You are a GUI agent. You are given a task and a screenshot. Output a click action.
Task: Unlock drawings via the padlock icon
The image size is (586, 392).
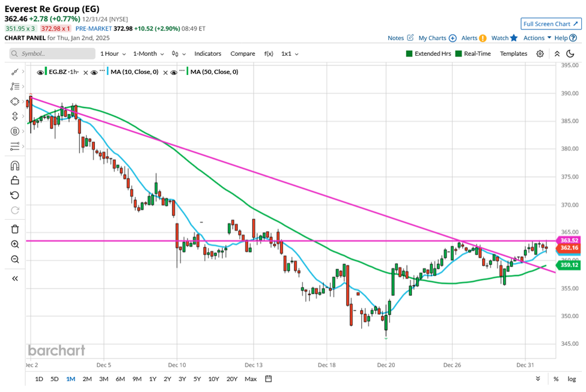click(x=14, y=180)
